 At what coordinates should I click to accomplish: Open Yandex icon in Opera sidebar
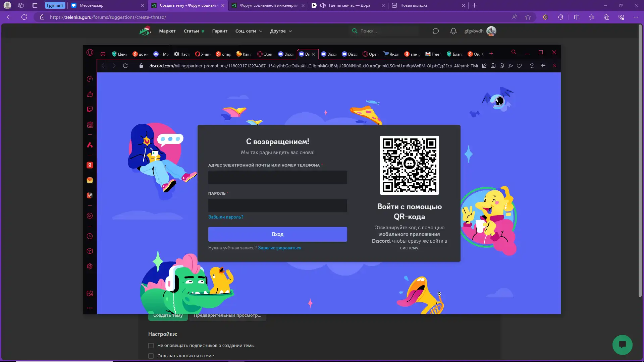pos(90,165)
